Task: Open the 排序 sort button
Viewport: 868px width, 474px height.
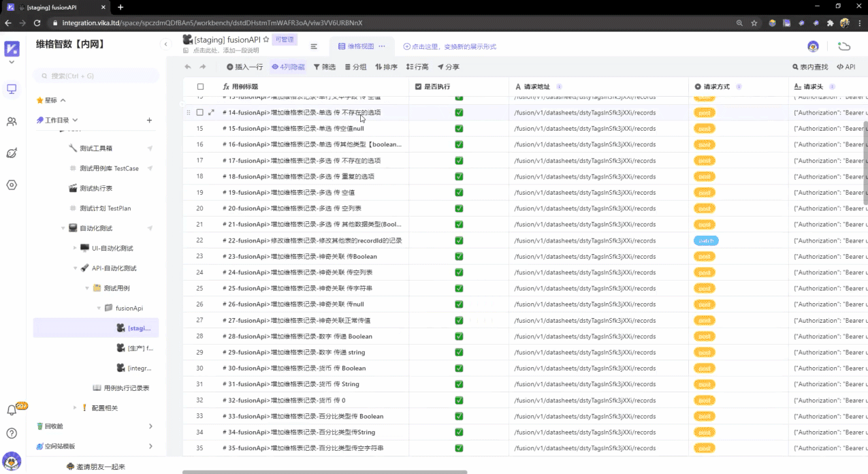Action: point(386,67)
